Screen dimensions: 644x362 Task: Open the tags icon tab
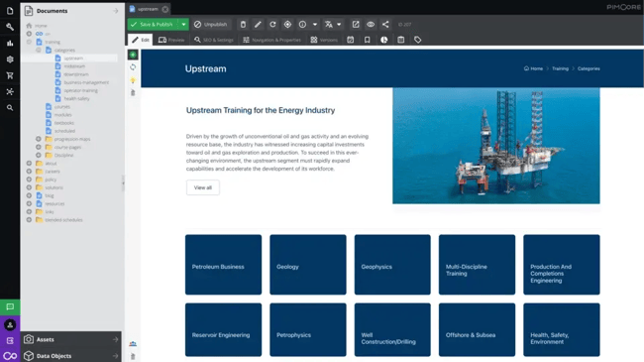418,40
